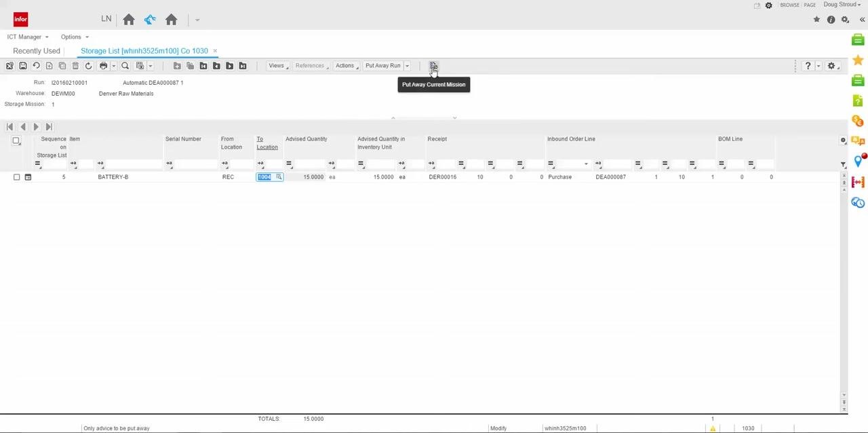Click the bookmark star icon in header
Screen dimensions: 868x433
pyautogui.click(x=816, y=20)
